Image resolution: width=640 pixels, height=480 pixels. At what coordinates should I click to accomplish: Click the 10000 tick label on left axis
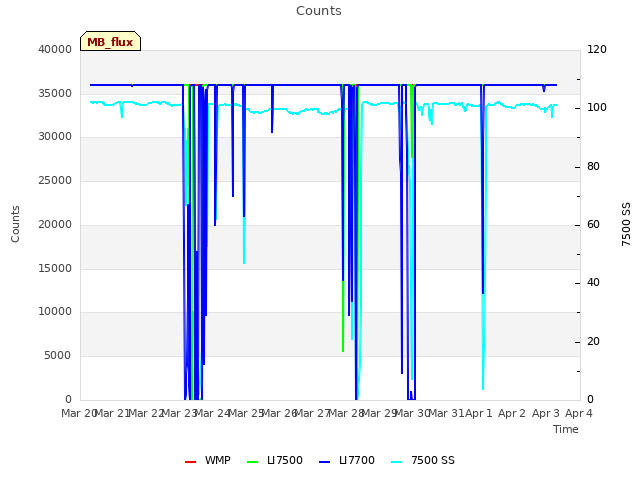point(55,312)
